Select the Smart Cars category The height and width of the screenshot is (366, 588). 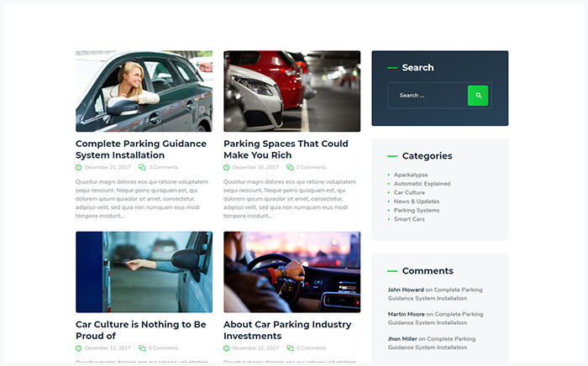pyautogui.click(x=409, y=219)
